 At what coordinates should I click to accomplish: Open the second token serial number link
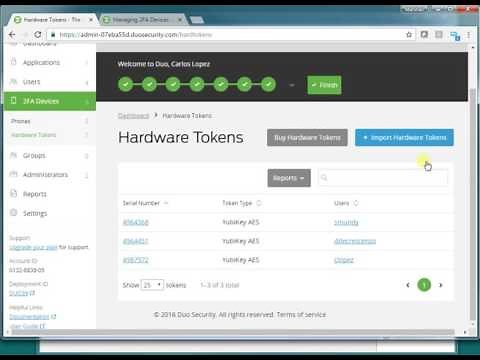(x=135, y=241)
